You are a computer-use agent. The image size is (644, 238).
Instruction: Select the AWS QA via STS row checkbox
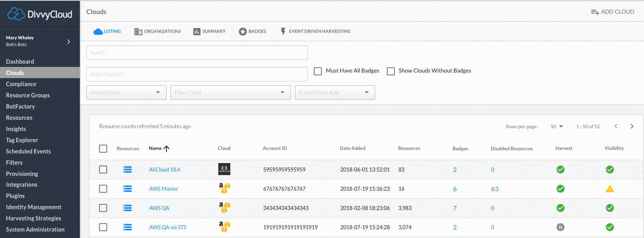point(103,227)
